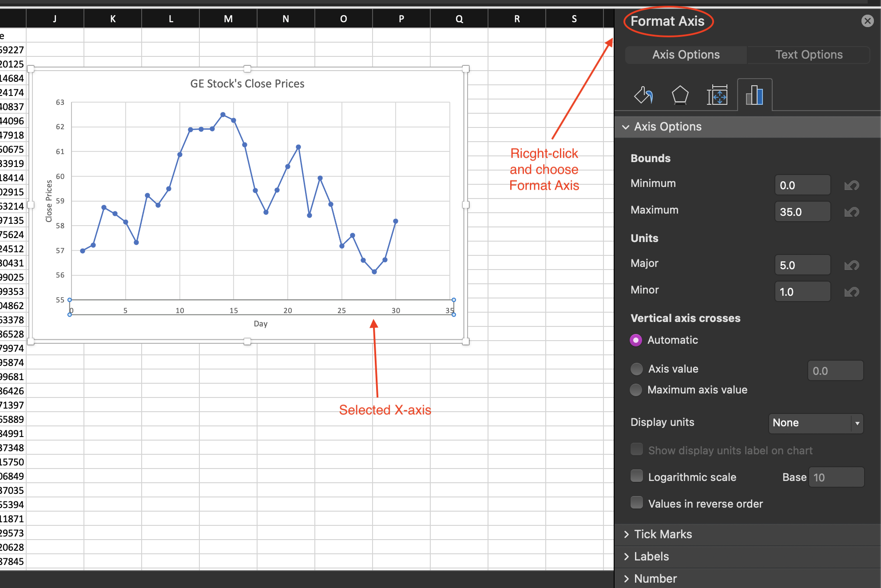Reset the Major unit value

(851, 265)
